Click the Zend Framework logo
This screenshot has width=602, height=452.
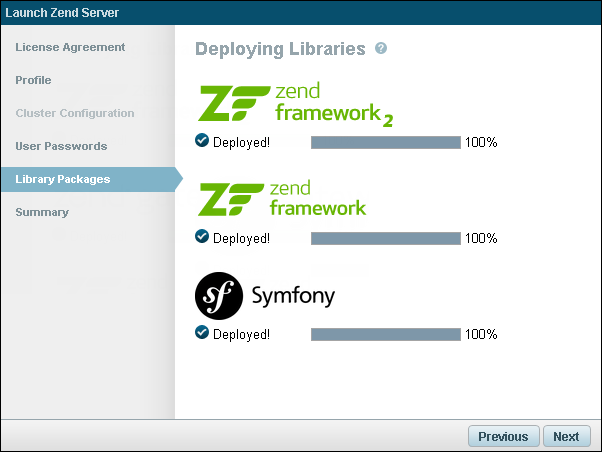(283, 200)
